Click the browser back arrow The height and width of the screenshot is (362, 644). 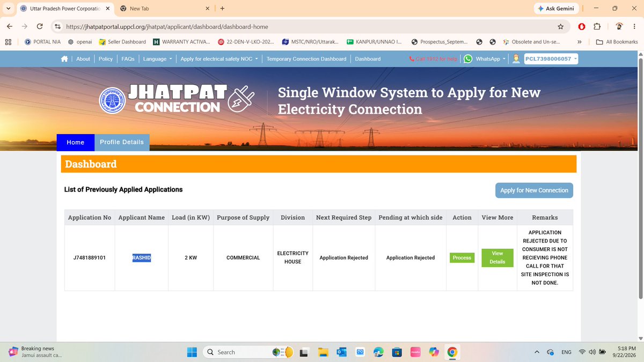[10, 26]
